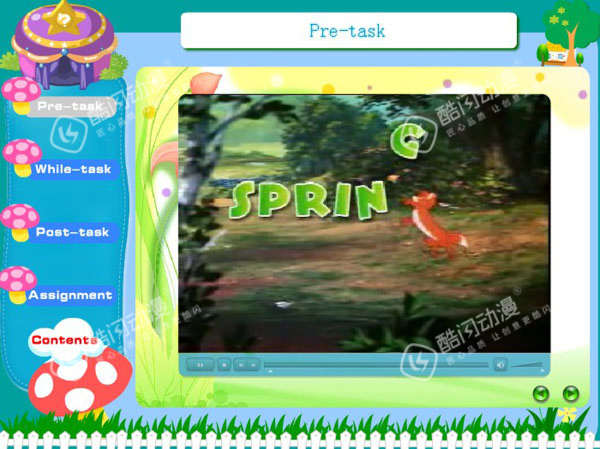Click the purple tent with star icon
The image size is (600, 449).
(x=64, y=44)
